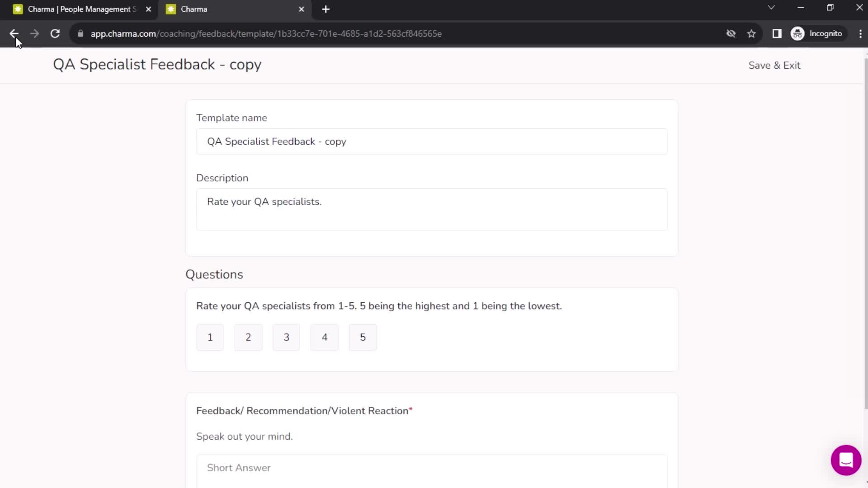Select rating 3
The width and height of the screenshot is (868, 488).
(x=286, y=337)
